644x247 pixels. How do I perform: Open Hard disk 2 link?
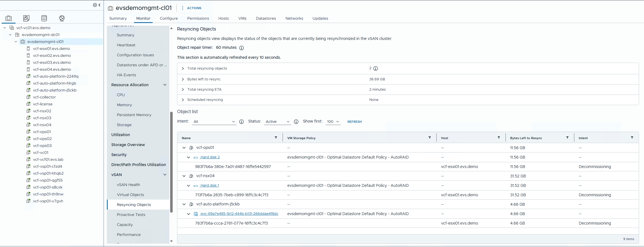(210, 157)
